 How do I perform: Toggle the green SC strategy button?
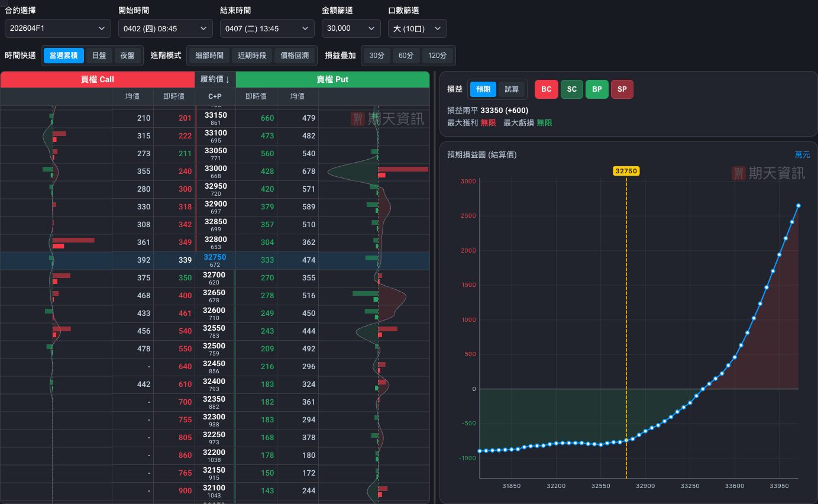pos(571,89)
